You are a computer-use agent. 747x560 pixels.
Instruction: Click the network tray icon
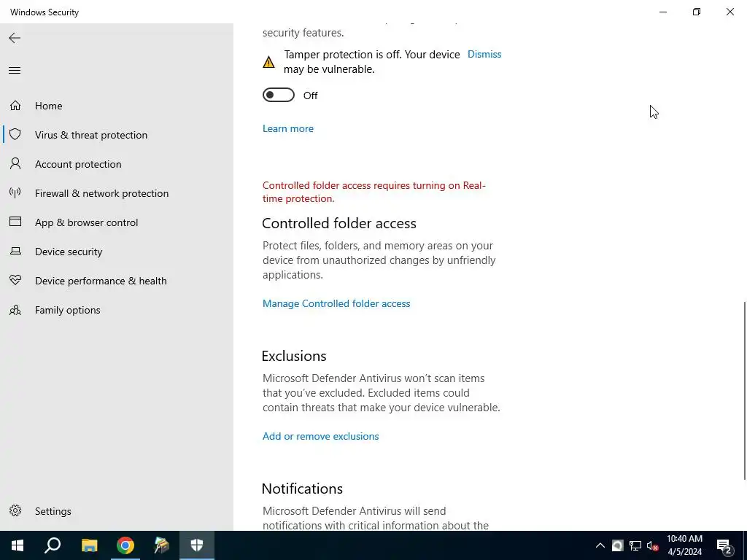coord(635,545)
